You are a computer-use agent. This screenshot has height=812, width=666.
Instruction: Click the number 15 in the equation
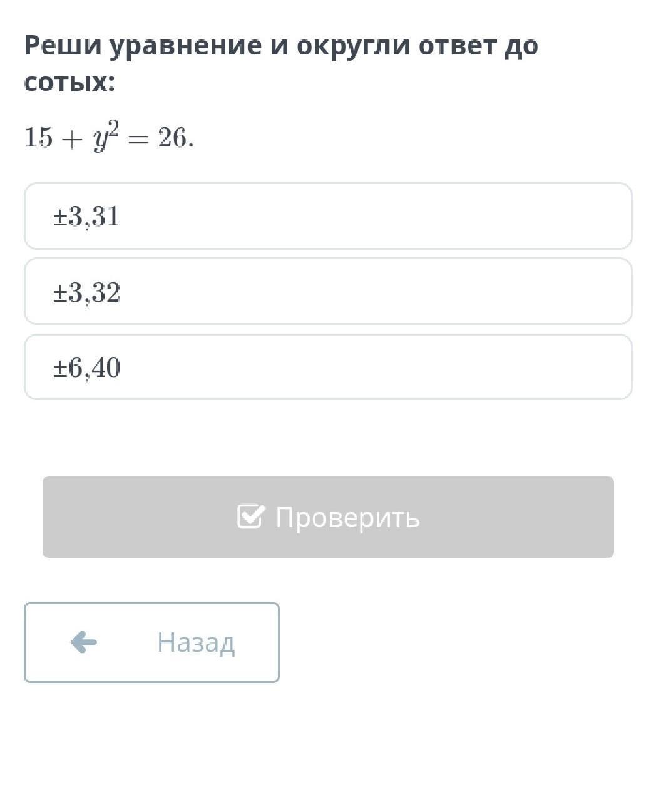click(x=38, y=138)
